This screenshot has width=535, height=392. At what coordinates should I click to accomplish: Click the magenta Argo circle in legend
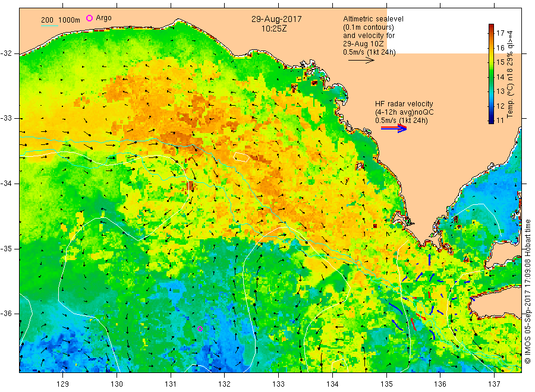point(89,18)
